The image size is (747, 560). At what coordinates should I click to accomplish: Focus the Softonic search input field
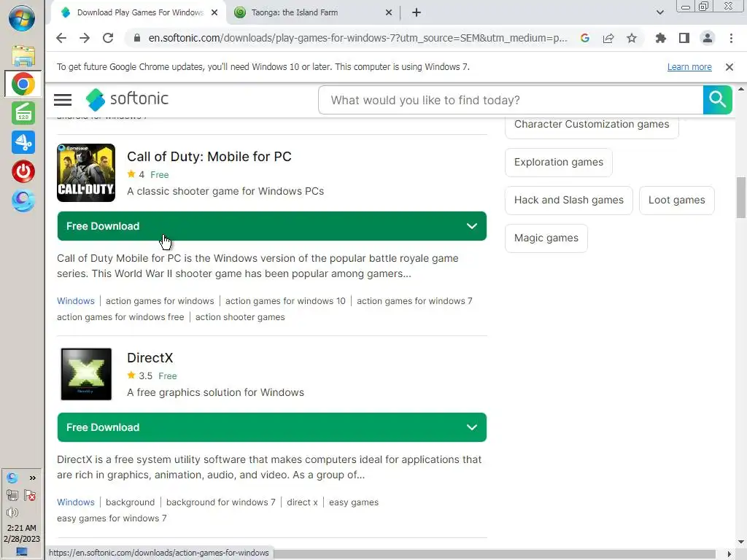511,100
